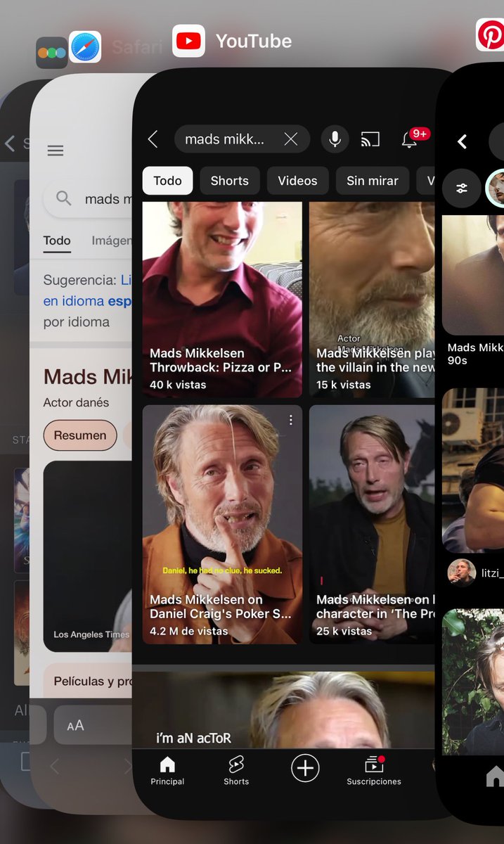This screenshot has height=844, width=504.
Task: Tap the litzi_ user avatar in Pinterest
Action: tap(462, 573)
